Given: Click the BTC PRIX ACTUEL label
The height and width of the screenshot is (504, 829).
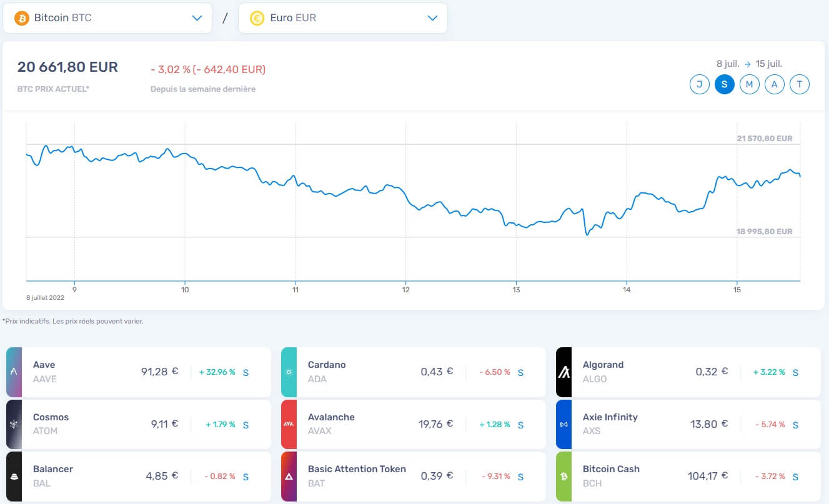Looking at the screenshot, I should point(53,89).
